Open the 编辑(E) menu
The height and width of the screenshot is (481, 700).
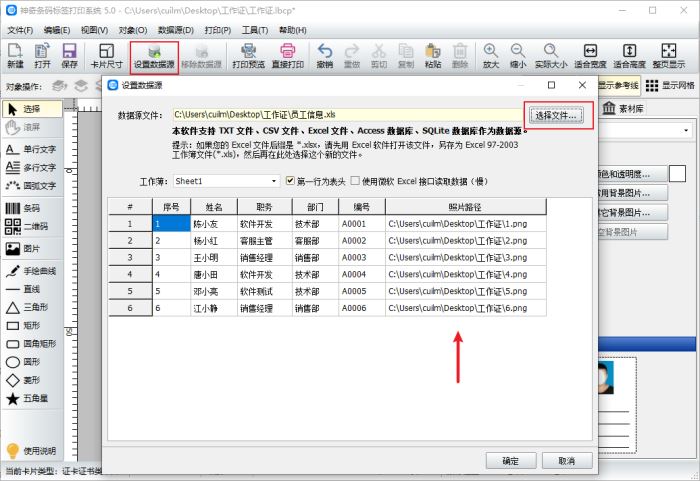57,30
